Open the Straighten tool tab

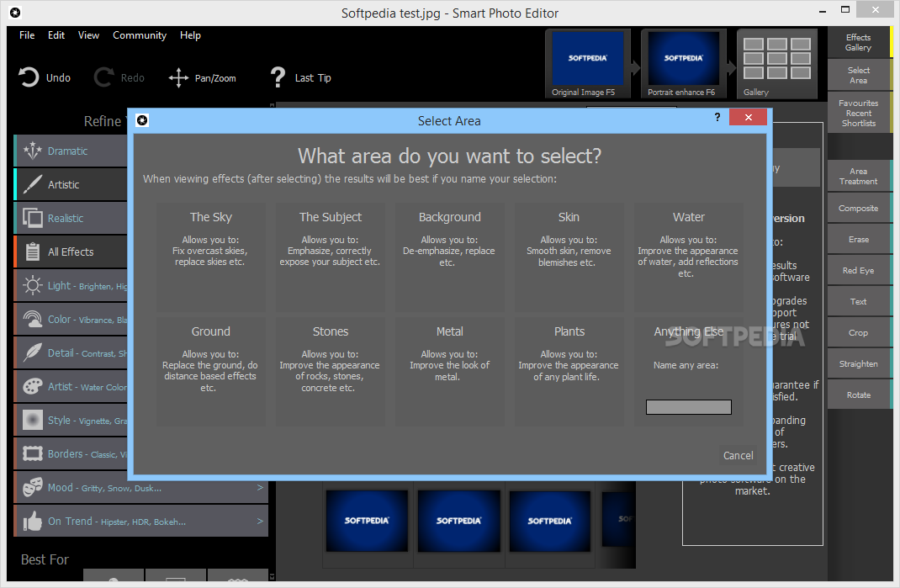pyautogui.click(x=859, y=363)
